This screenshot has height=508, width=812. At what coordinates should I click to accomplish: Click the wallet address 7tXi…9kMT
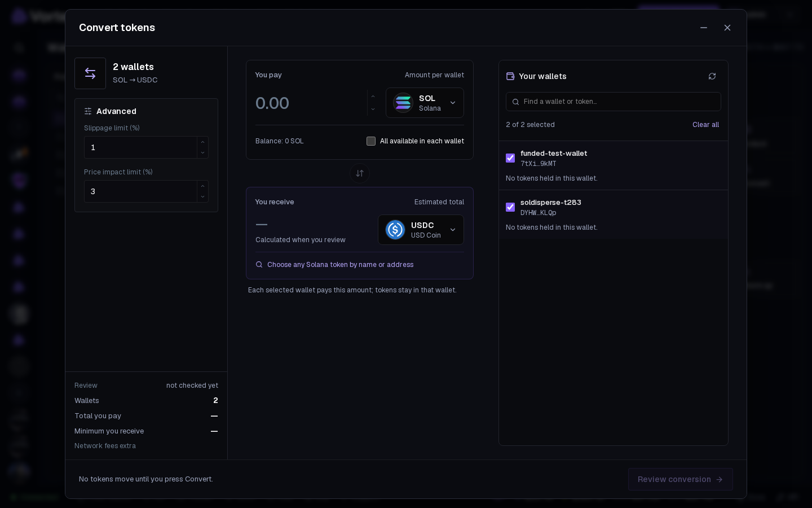click(x=539, y=164)
